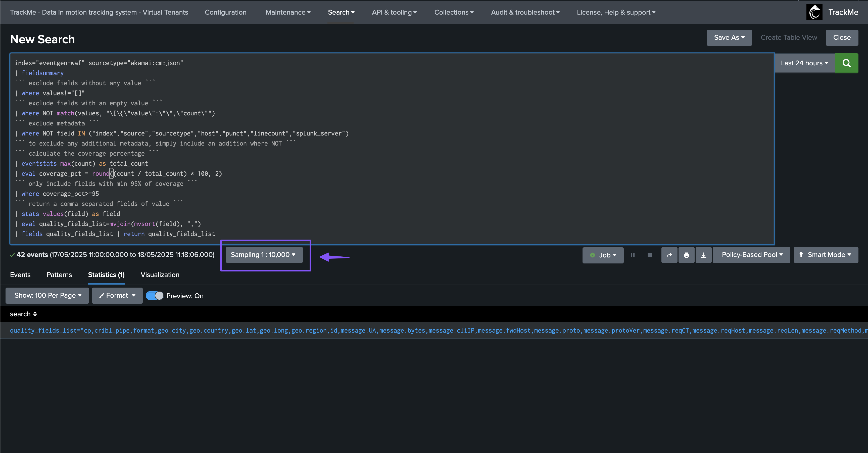Switch to the Visualization tab
868x453 pixels.
point(160,275)
